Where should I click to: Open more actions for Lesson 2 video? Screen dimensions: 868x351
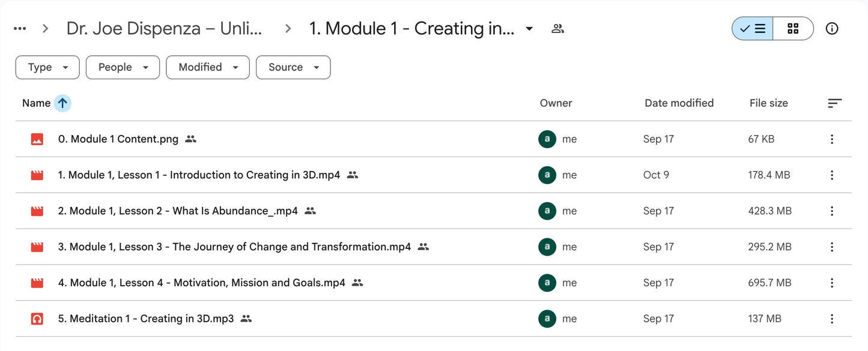[x=831, y=211]
